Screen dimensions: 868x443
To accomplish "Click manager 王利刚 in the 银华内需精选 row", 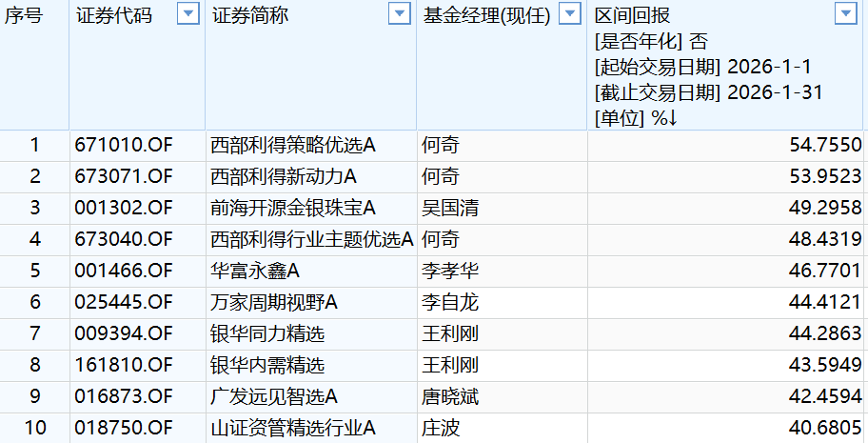I will pos(450,365).
